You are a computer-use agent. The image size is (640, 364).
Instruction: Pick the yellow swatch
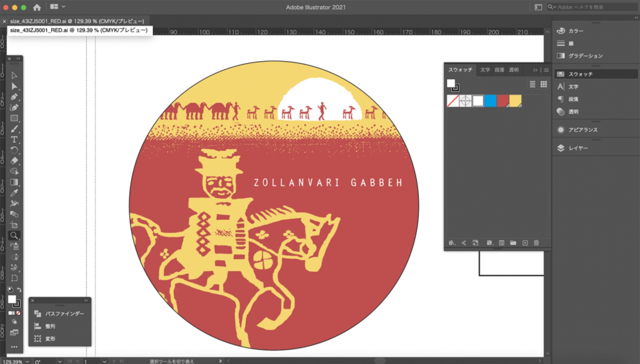(x=515, y=101)
